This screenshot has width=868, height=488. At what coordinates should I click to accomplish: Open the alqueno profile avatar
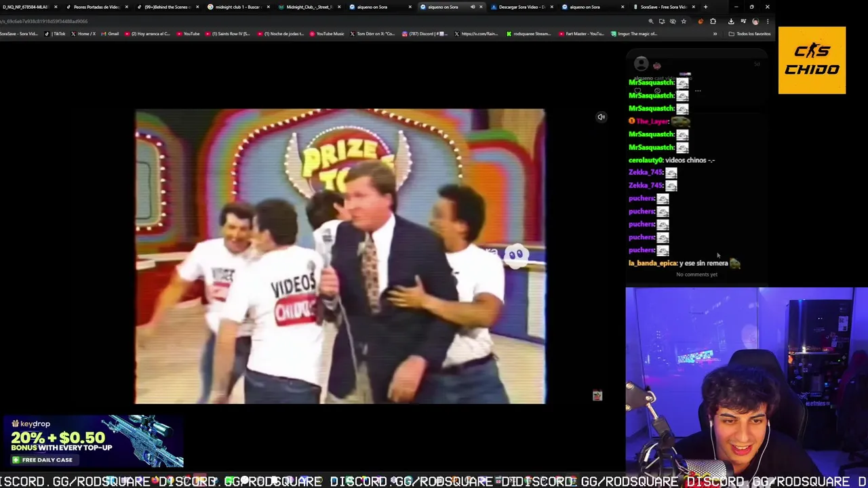click(x=641, y=64)
